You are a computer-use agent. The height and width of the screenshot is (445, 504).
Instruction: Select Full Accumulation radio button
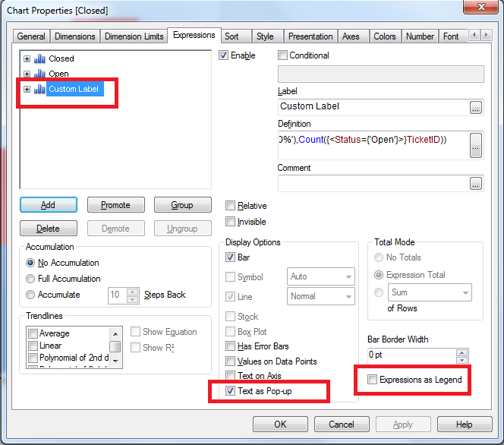(x=30, y=279)
